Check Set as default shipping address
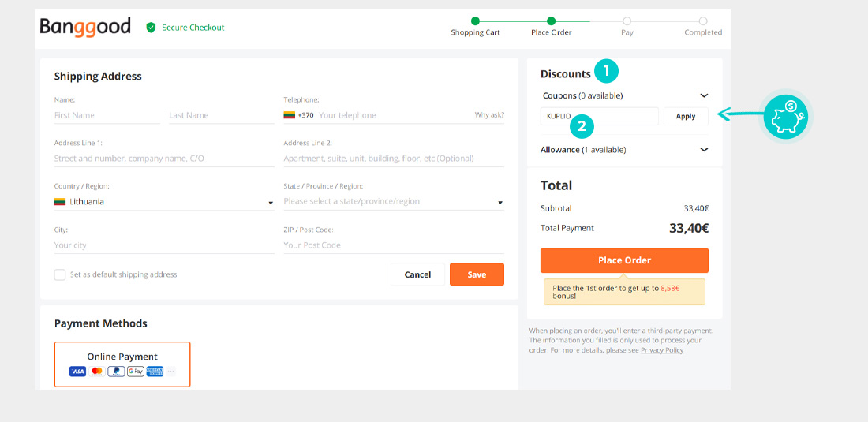 [60, 274]
